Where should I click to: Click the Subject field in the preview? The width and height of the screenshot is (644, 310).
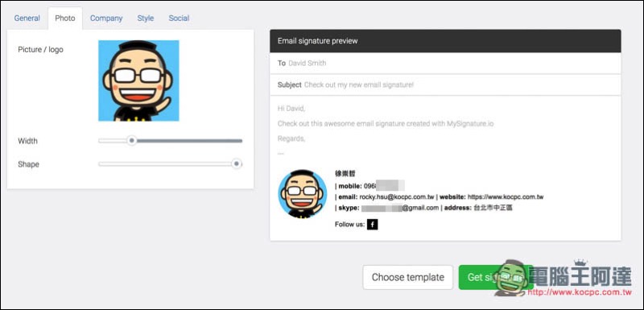pos(445,85)
